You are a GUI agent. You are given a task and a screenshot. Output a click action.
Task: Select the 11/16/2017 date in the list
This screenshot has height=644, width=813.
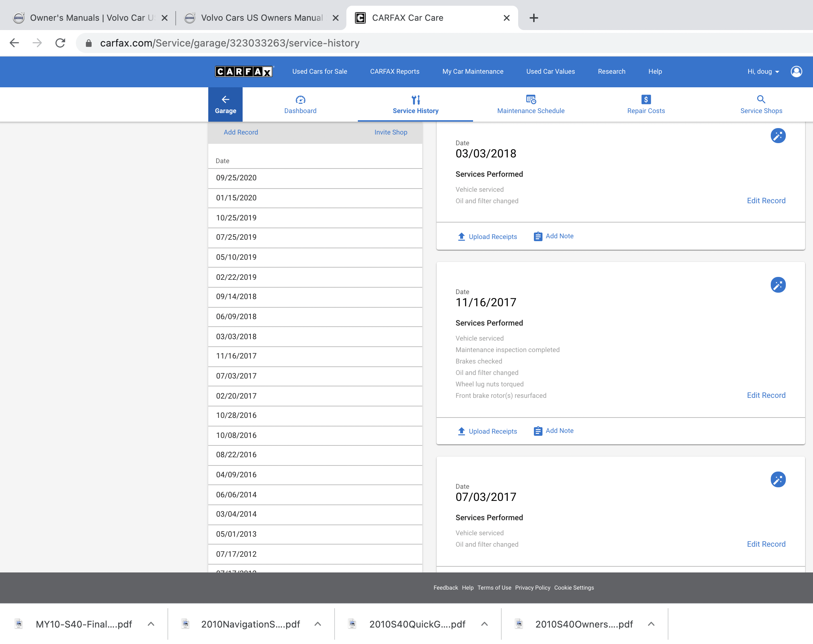(315, 356)
